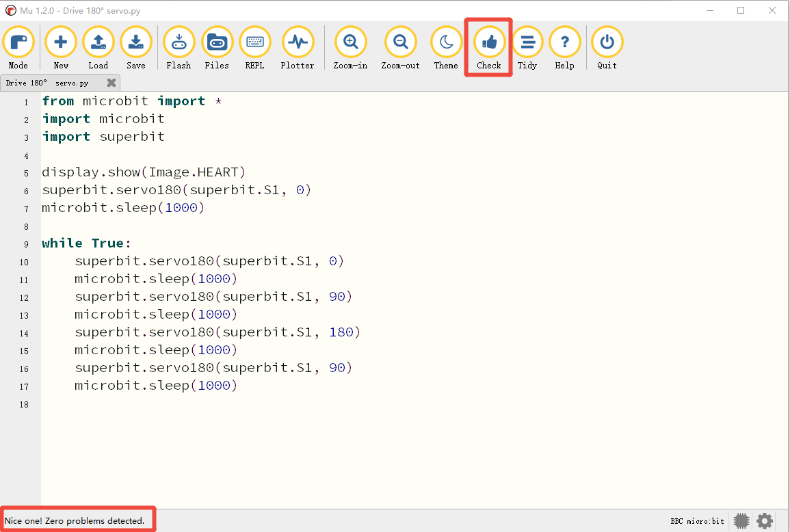790x532 pixels.
Task: Flash code to the micro:bit
Action: [x=179, y=49]
